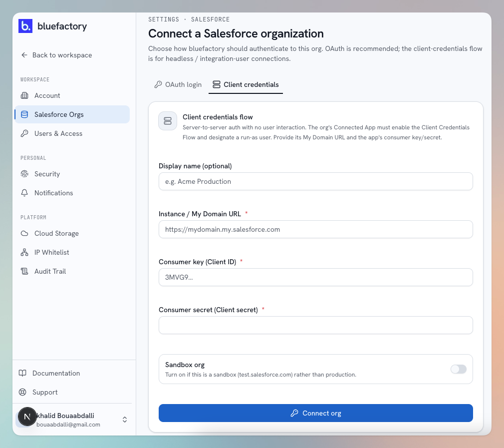The image size is (504, 448).
Task: Open IP Whitelist settings
Action: [72, 252]
